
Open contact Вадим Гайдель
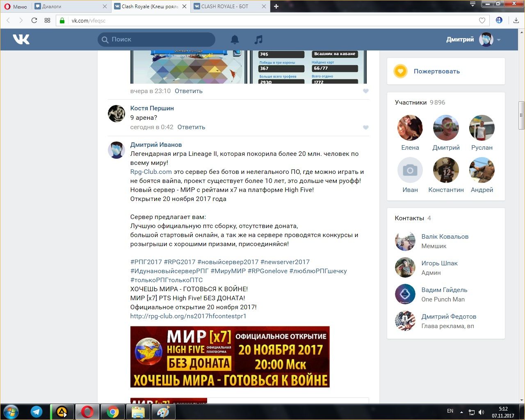445,290
